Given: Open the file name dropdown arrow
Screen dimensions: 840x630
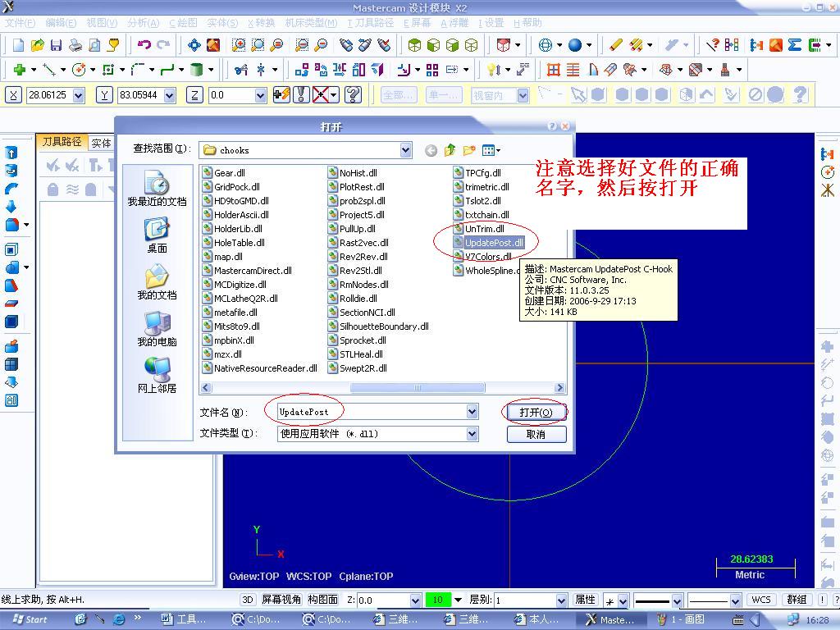Looking at the screenshot, I should (x=472, y=412).
